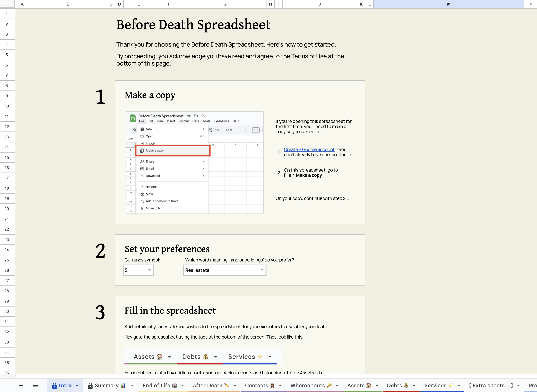The height and width of the screenshot is (392, 537).
Task: Go to the Assets sheet tab
Action: coord(356,385)
